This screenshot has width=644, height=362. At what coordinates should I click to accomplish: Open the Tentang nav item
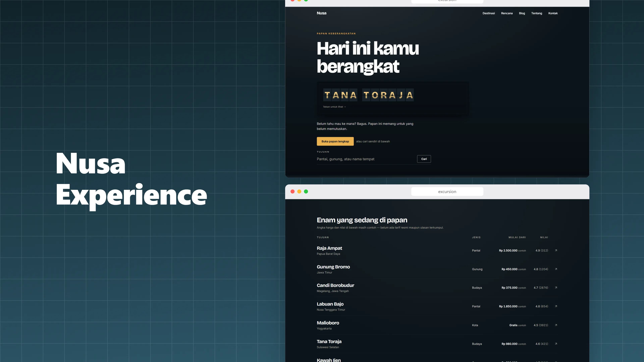click(x=536, y=13)
